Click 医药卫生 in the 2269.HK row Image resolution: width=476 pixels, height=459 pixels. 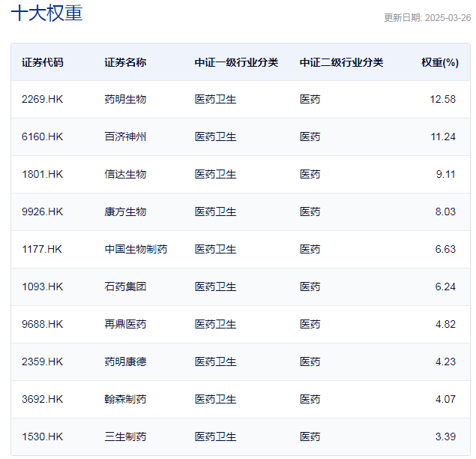215,99
